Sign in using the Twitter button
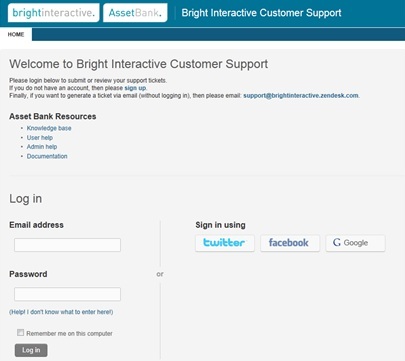This screenshot has width=405, height=361. [x=225, y=243]
